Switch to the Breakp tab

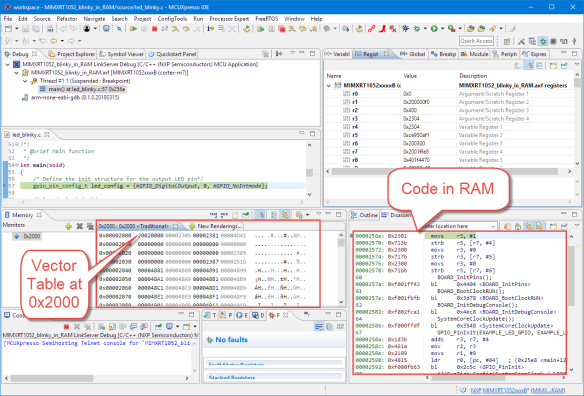[x=444, y=54]
